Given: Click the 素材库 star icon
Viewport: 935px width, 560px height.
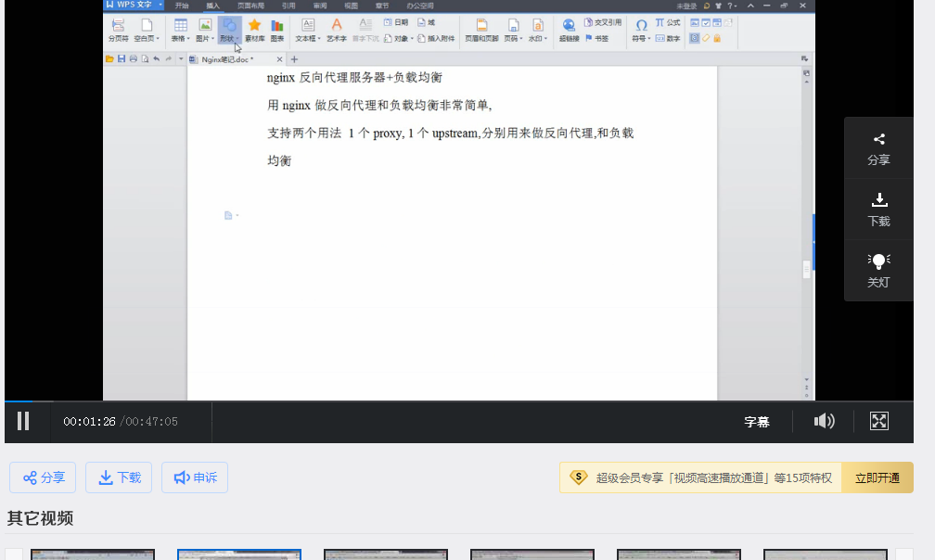Looking at the screenshot, I should [254, 31].
